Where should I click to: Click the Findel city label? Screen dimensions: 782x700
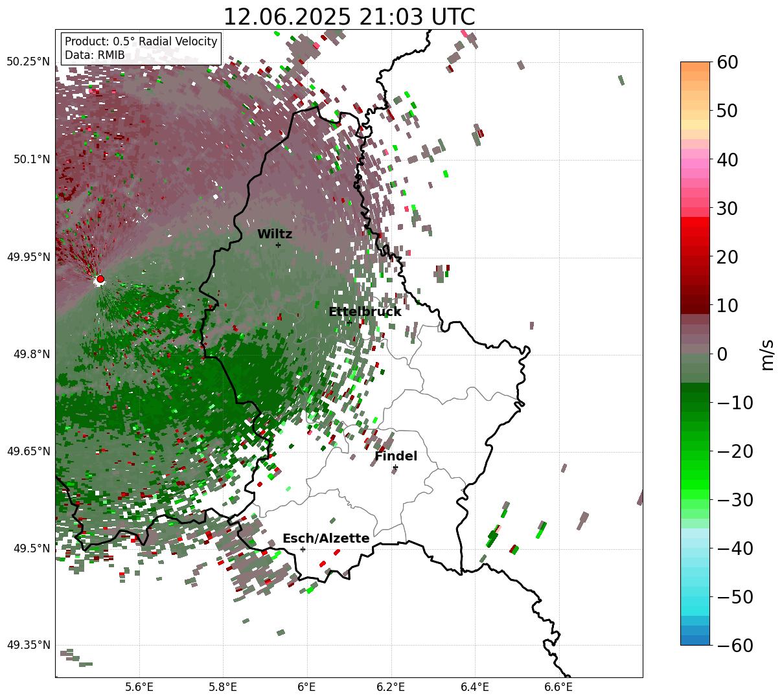click(x=396, y=457)
